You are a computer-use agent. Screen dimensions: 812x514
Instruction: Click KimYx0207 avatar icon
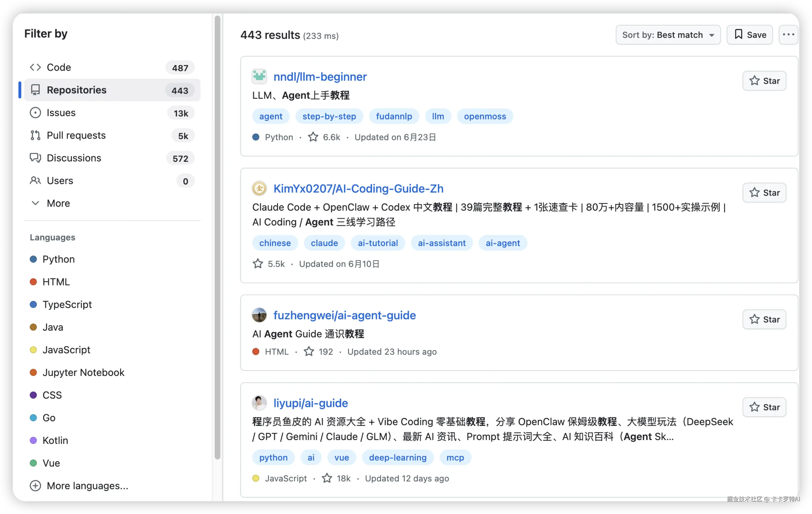point(259,188)
